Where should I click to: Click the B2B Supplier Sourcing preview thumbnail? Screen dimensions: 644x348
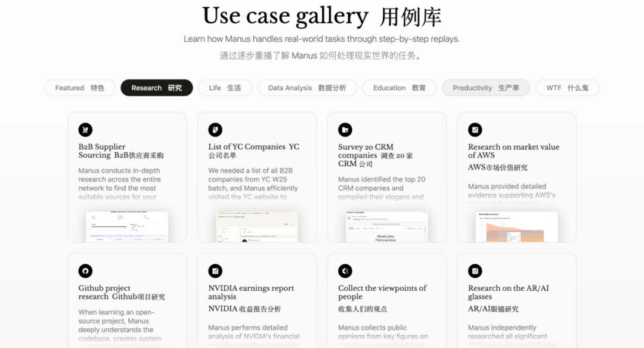tap(127, 227)
